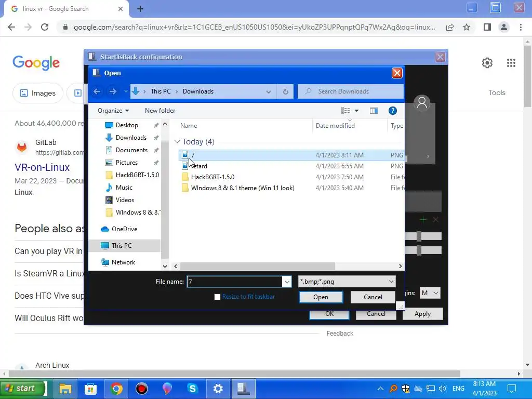Open Google search Tools

497,92
